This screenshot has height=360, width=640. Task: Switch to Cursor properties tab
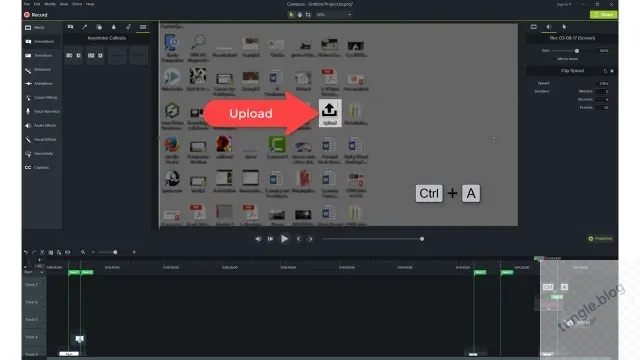pyautogui.click(x=564, y=27)
